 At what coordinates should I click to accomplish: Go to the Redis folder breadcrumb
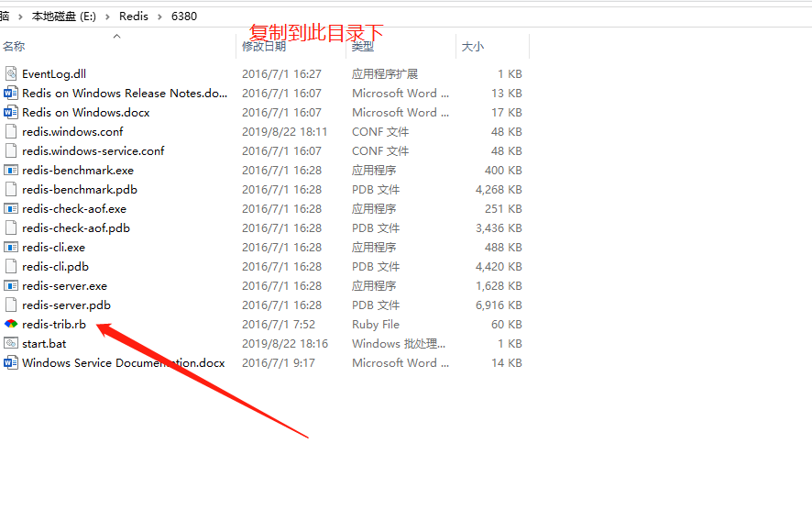[x=134, y=17]
